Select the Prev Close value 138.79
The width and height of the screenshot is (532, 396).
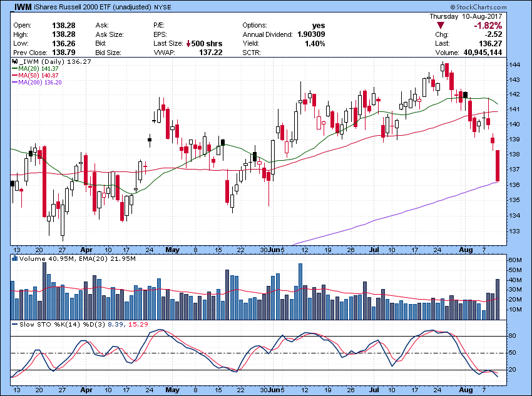[63, 53]
